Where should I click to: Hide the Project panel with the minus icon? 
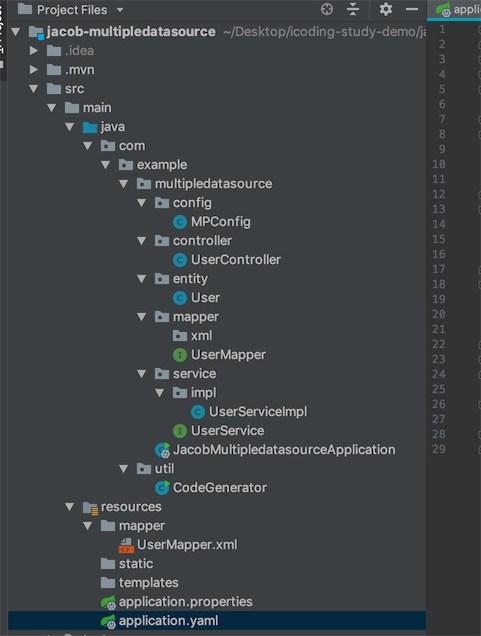[x=412, y=9]
